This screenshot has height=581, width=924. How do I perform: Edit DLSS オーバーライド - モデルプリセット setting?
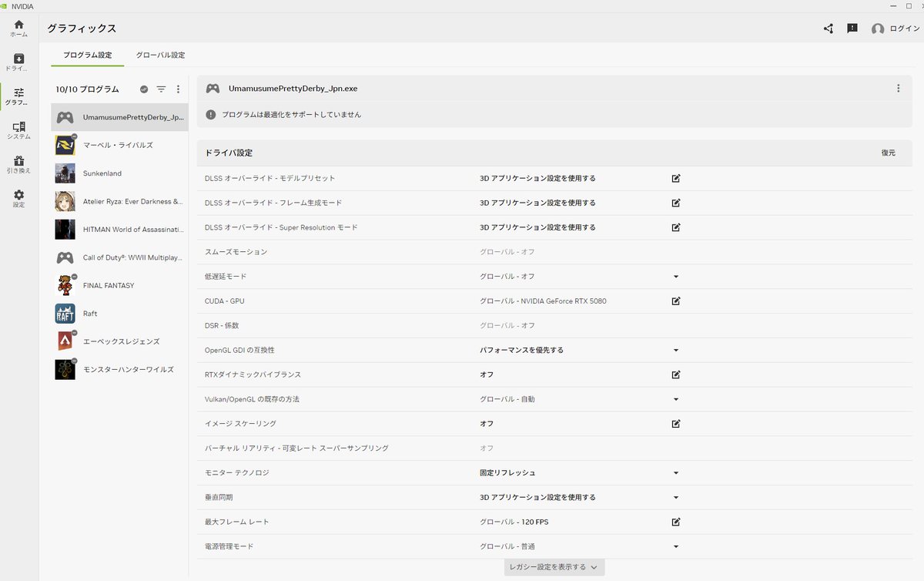point(676,178)
